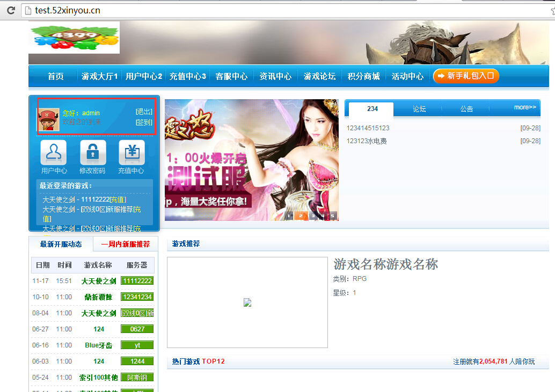
Task: Click the 修改密码 lock icon
Action: click(x=93, y=152)
